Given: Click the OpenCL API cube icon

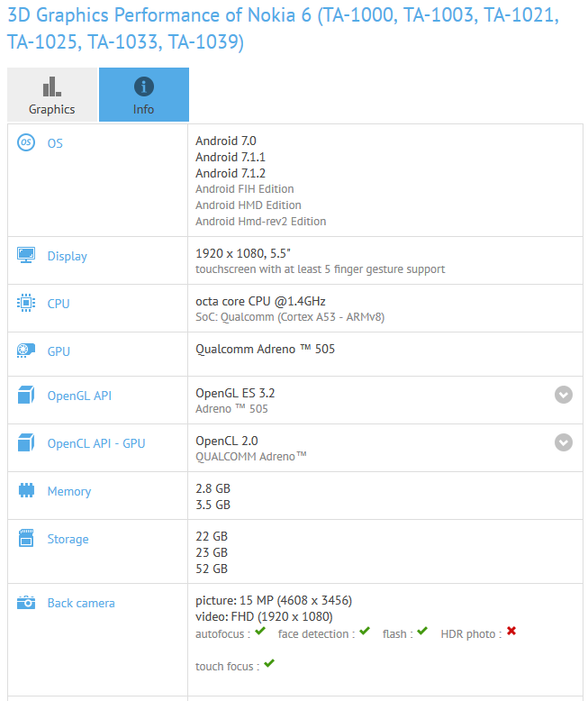Looking at the screenshot, I should (26, 443).
